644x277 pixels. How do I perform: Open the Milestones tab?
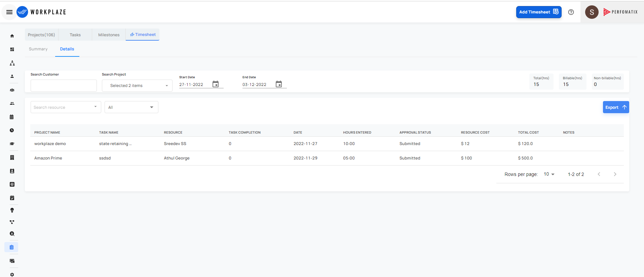click(109, 35)
